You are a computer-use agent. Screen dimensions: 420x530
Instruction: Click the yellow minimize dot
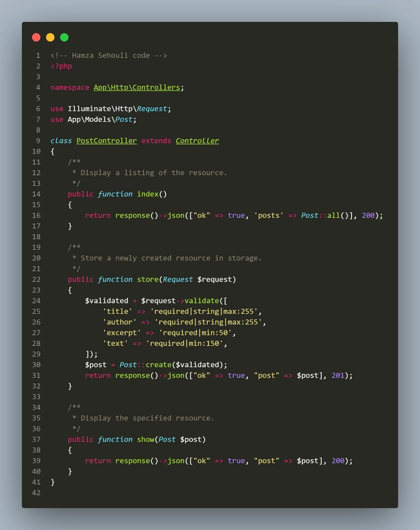point(50,37)
